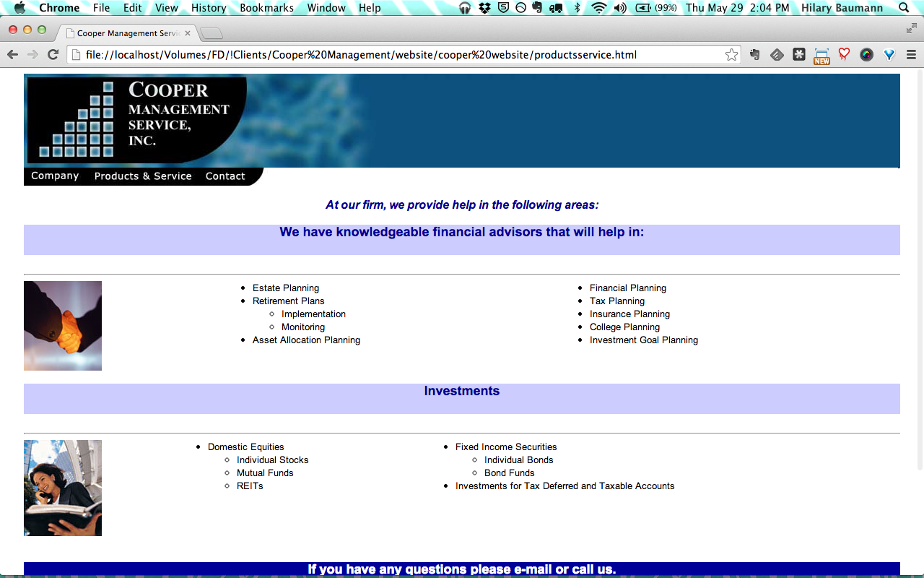Click the 'Fixed Income Securities' item
This screenshot has width=924, height=578.
506,447
